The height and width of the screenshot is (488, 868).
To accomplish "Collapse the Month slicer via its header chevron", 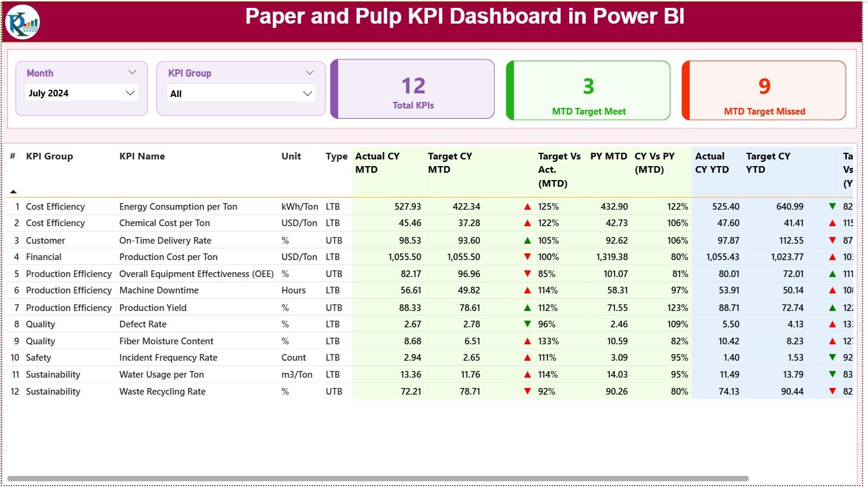I will [x=133, y=73].
